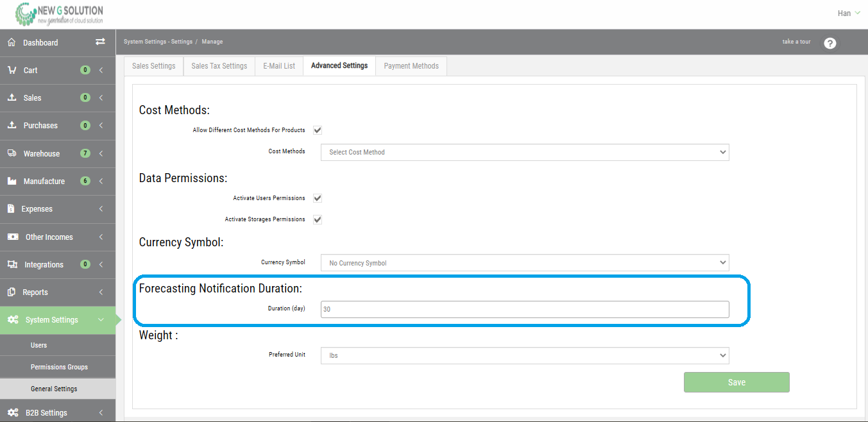868x422 pixels.
Task: Expand the Cart menu chevron
Action: click(101, 70)
